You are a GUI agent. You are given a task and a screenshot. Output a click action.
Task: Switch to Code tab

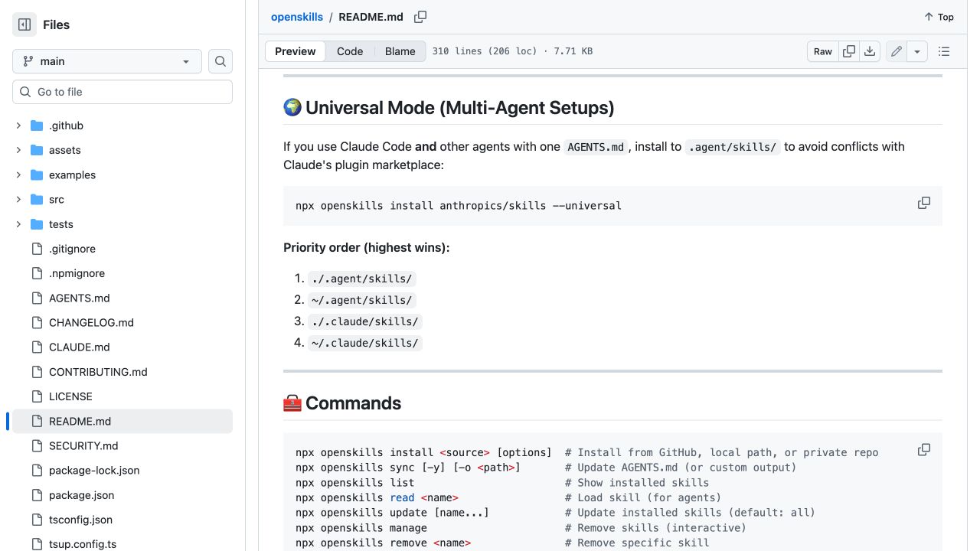pyautogui.click(x=350, y=51)
